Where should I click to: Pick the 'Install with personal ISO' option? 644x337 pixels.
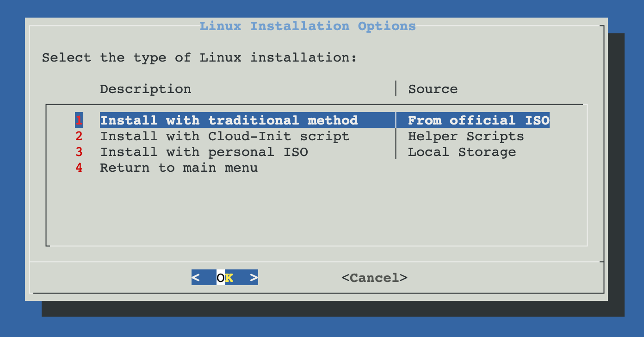[x=204, y=152]
